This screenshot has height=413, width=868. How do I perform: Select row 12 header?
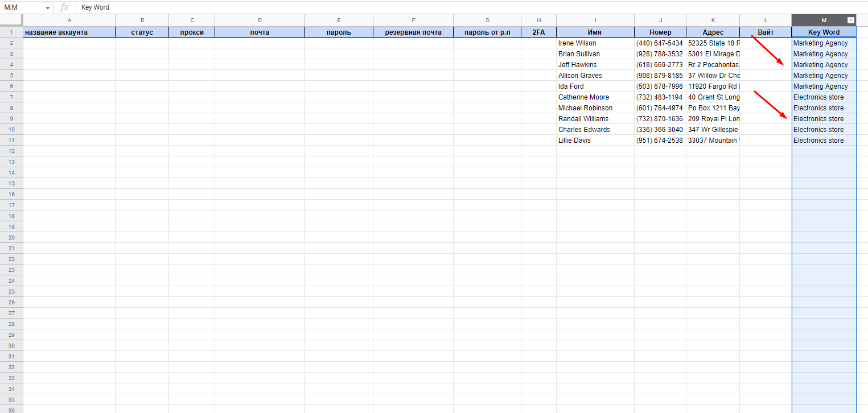11,151
